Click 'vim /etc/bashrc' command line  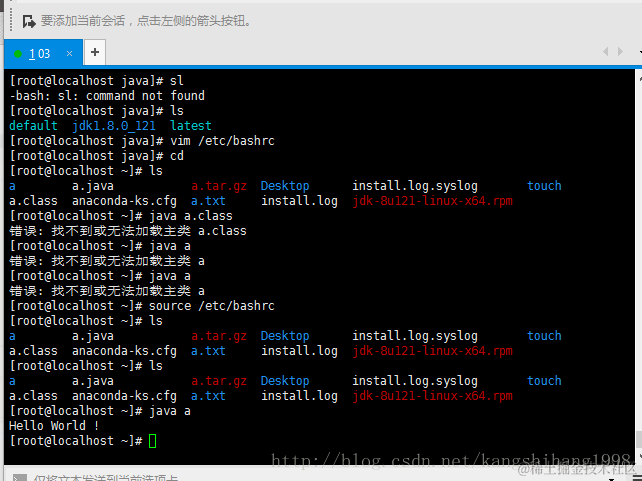coord(142,141)
